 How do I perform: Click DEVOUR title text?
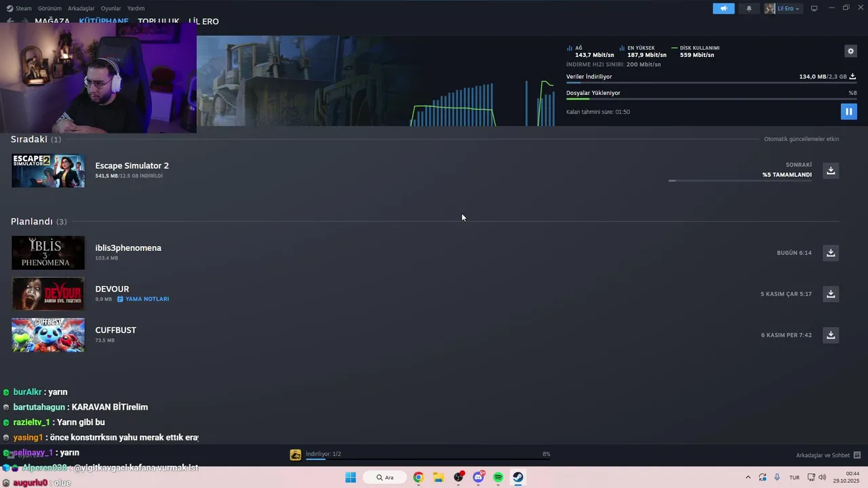click(x=112, y=289)
